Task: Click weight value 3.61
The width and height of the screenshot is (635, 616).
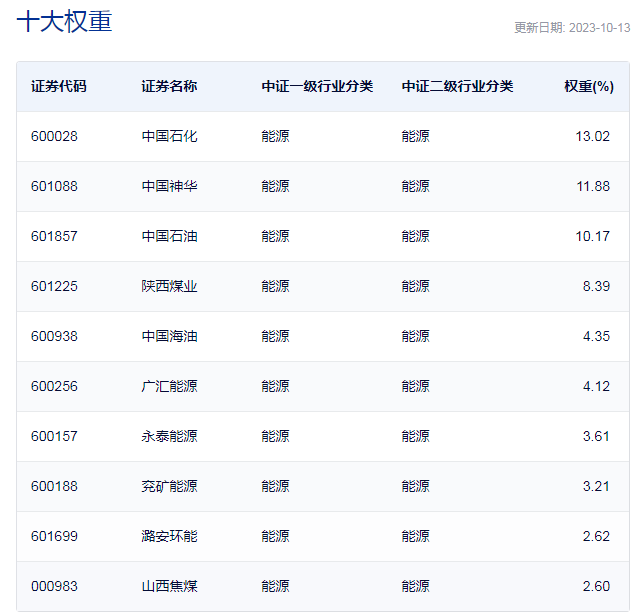Action: pos(596,436)
